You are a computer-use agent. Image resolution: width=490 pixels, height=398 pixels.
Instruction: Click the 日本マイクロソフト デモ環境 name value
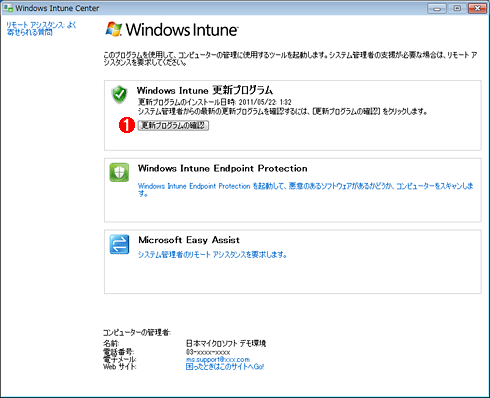point(226,343)
